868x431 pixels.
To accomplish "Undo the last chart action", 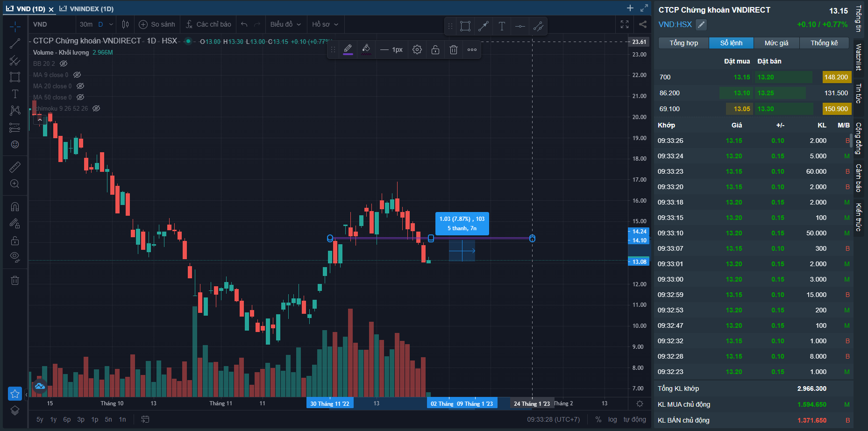I will pos(244,24).
